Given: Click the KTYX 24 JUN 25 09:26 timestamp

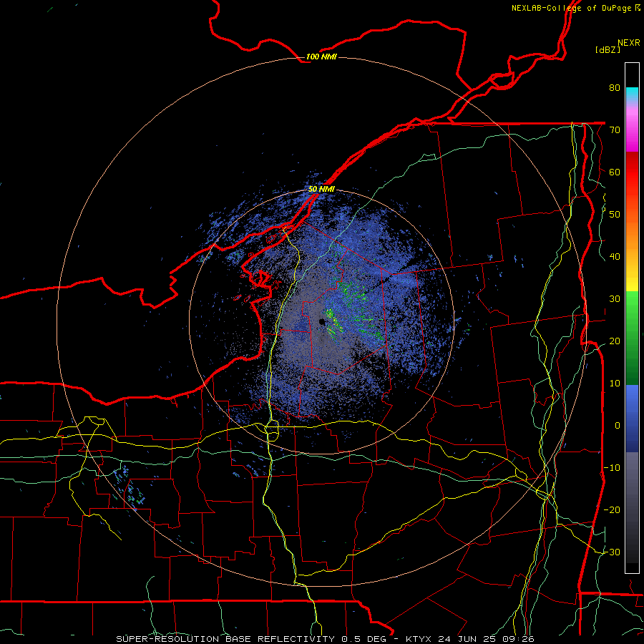Looking at the screenshot, I should [x=470, y=639].
